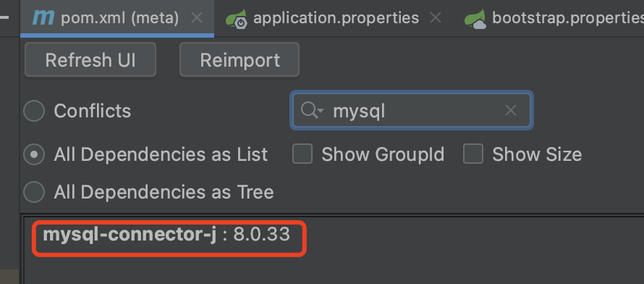Click the magnifier search icon in filter field
The height and width of the screenshot is (284, 644).
[309, 110]
